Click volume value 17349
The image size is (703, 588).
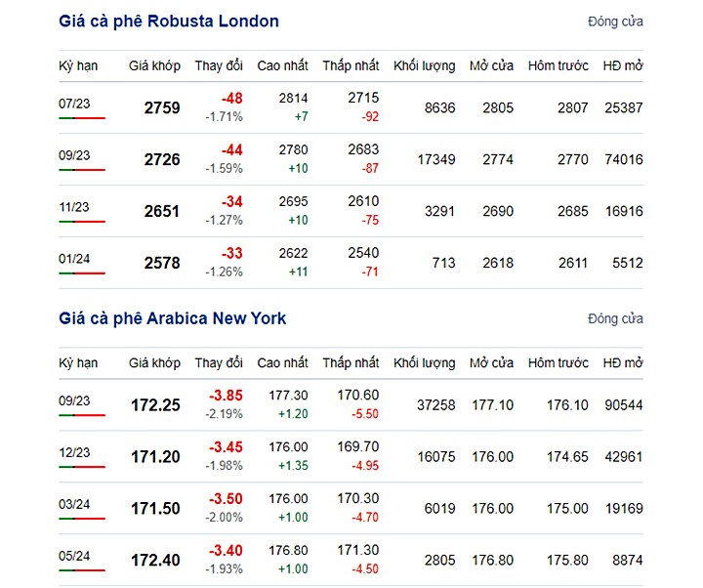tap(436, 159)
